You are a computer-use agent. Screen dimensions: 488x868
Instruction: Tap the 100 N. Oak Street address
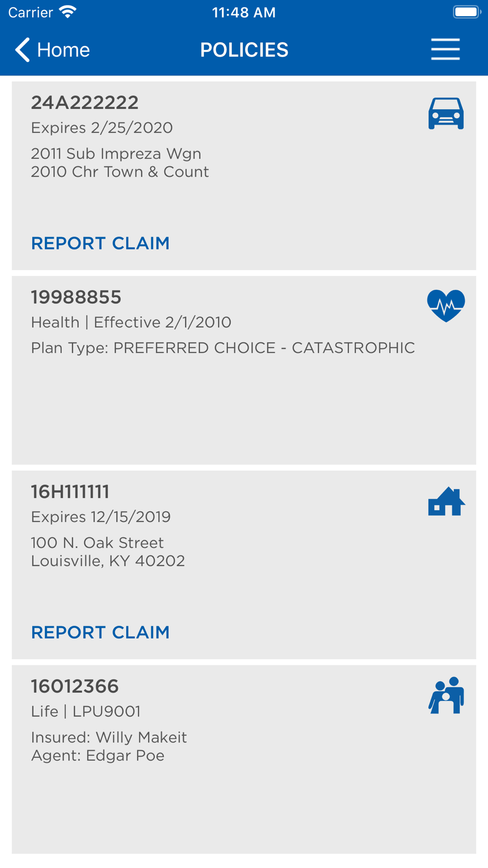[x=98, y=543]
